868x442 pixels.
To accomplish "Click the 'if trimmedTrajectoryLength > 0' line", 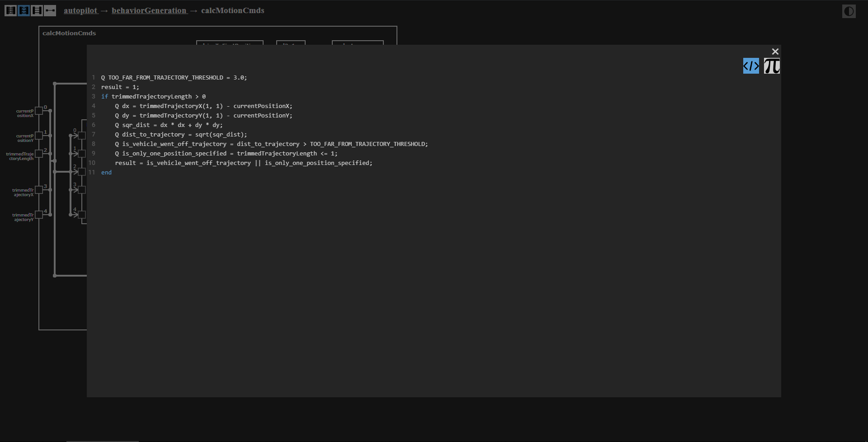I will click(153, 97).
